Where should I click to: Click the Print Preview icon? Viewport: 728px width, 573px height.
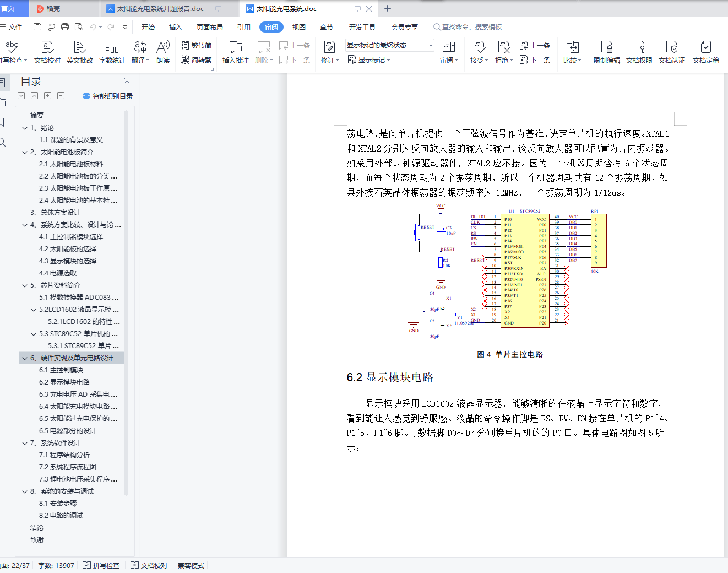79,27
